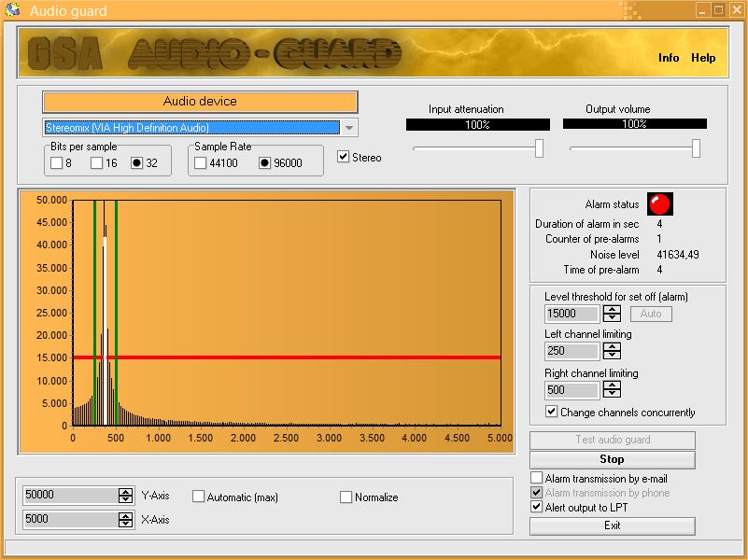The height and width of the screenshot is (560, 748).
Task: Close the Audio guard window
Action: (737, 10)
